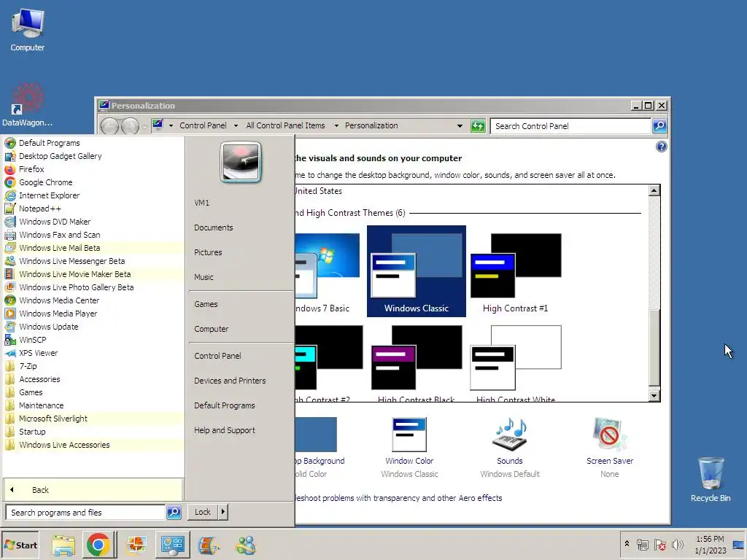747x560 pixels.
Task: Click the Start button
Action: (x=20, y=545)
